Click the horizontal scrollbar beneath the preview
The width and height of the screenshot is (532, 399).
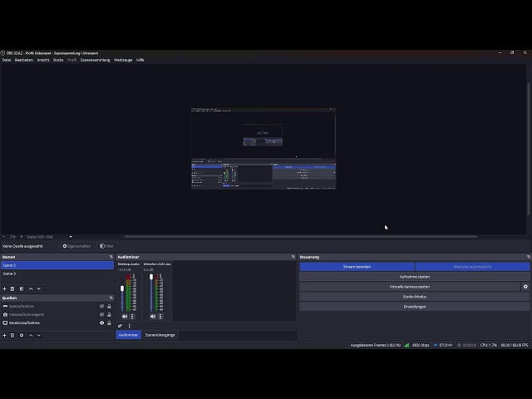point(301,236)
